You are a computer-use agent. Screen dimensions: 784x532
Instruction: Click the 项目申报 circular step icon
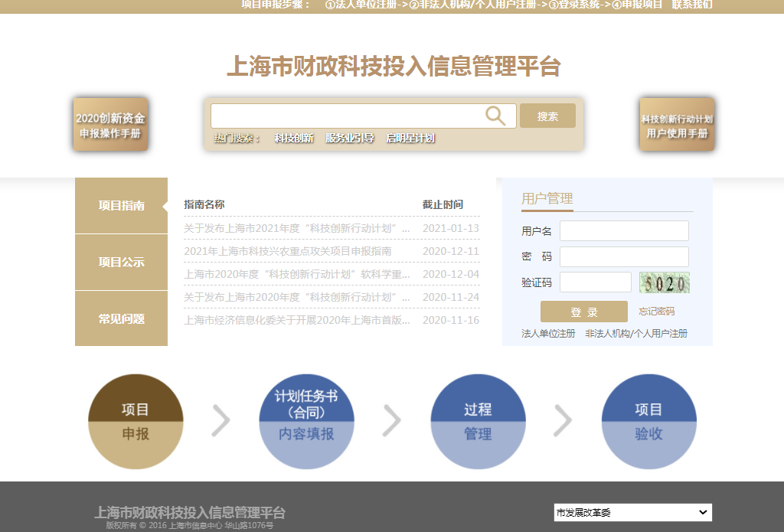(136, 421)
